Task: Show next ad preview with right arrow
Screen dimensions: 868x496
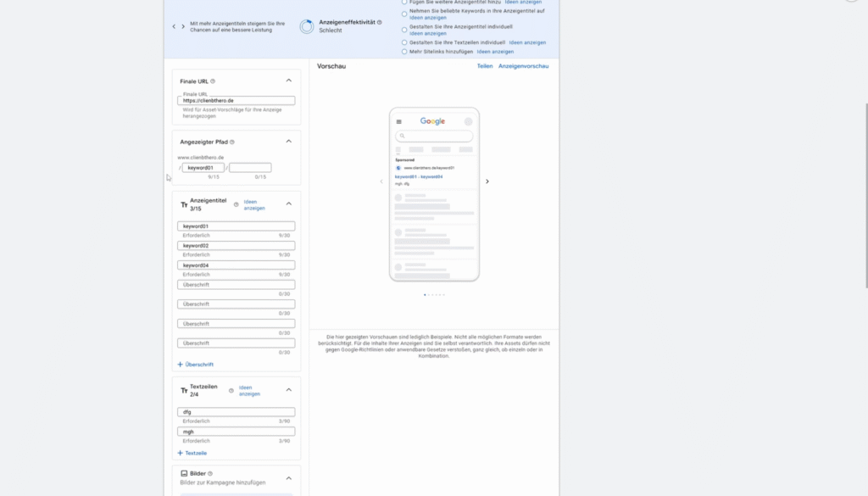Action: click(x=487, y=181)
